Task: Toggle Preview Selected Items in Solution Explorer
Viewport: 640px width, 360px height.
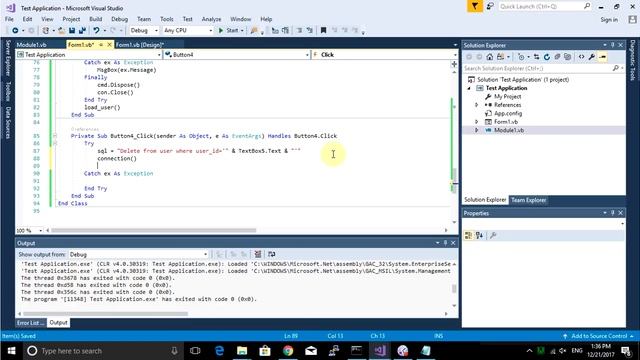Action: point(602,57)
